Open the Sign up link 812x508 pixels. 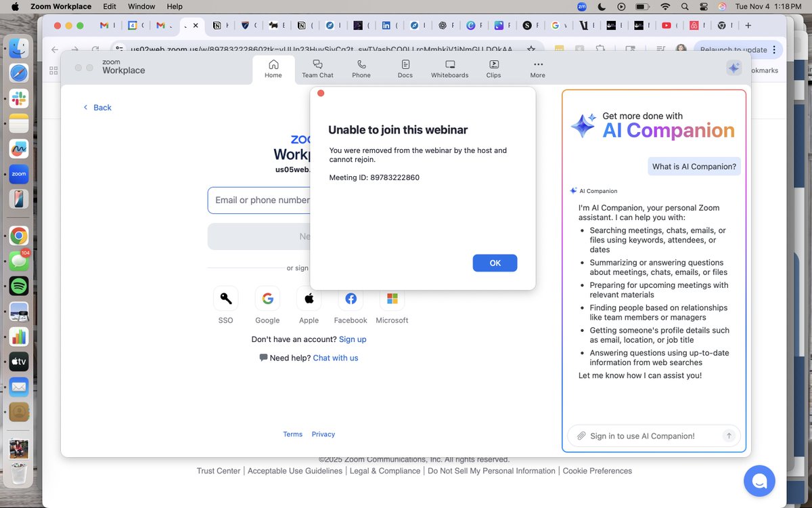point(353,339)
